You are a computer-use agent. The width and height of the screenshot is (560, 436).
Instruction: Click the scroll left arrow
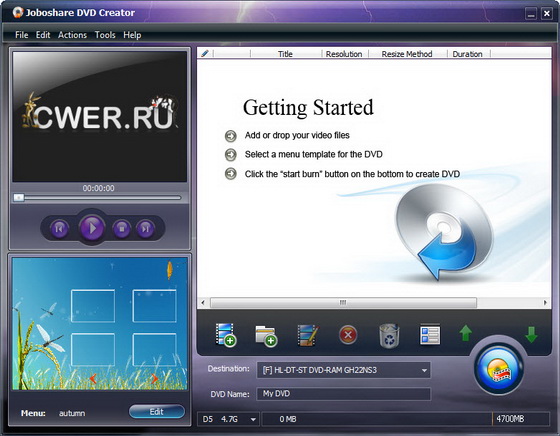203,303
